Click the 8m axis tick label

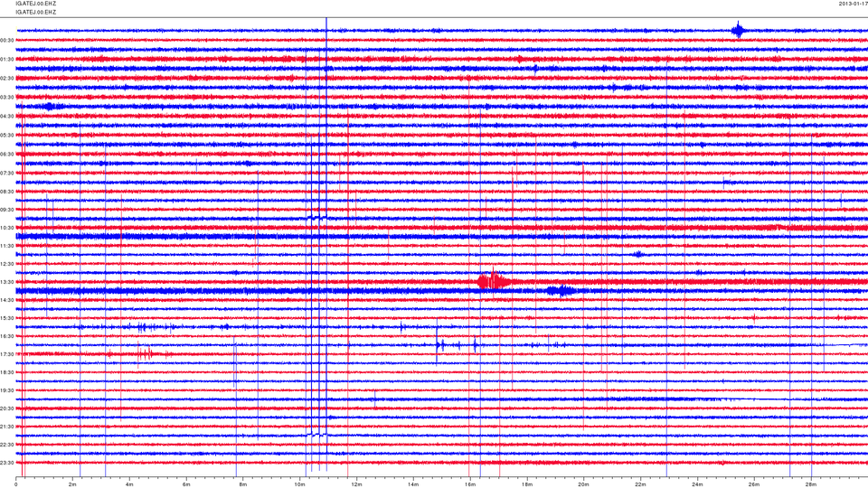coord(243,484)
